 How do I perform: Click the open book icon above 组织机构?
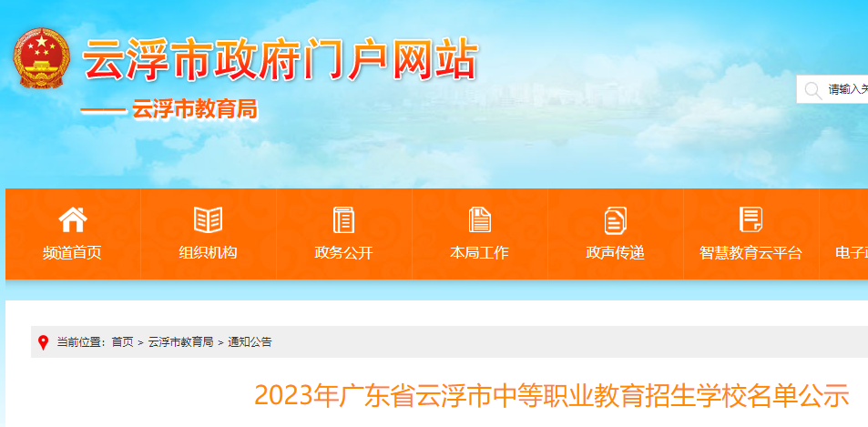pos(209,219)
